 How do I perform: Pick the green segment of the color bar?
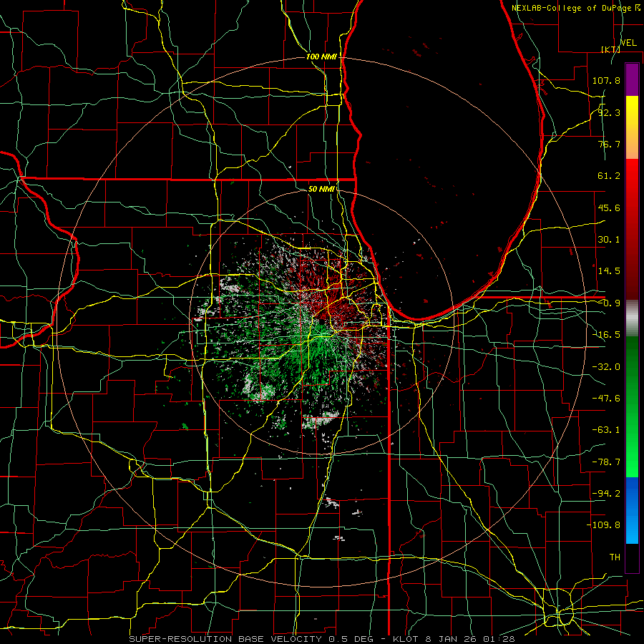tap(632, 406)
